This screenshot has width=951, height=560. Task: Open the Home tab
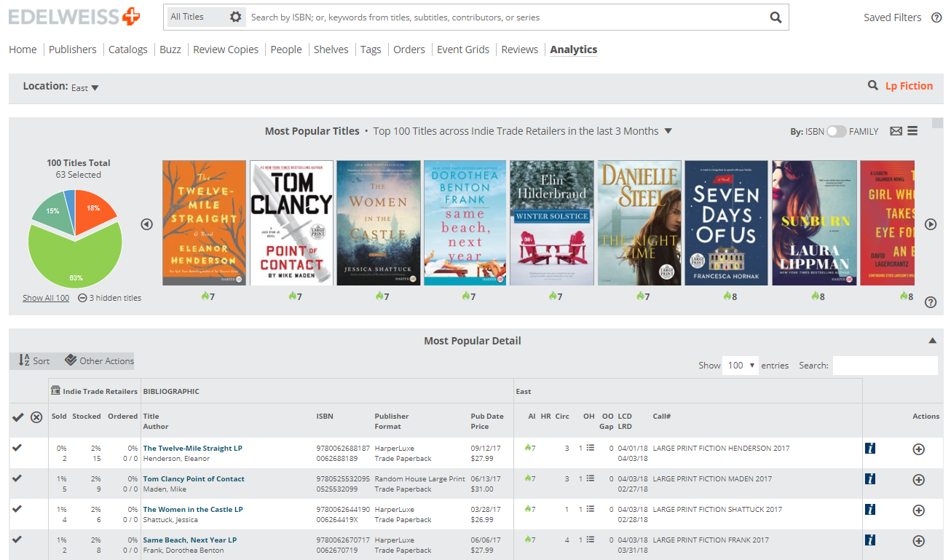(23, 50)
